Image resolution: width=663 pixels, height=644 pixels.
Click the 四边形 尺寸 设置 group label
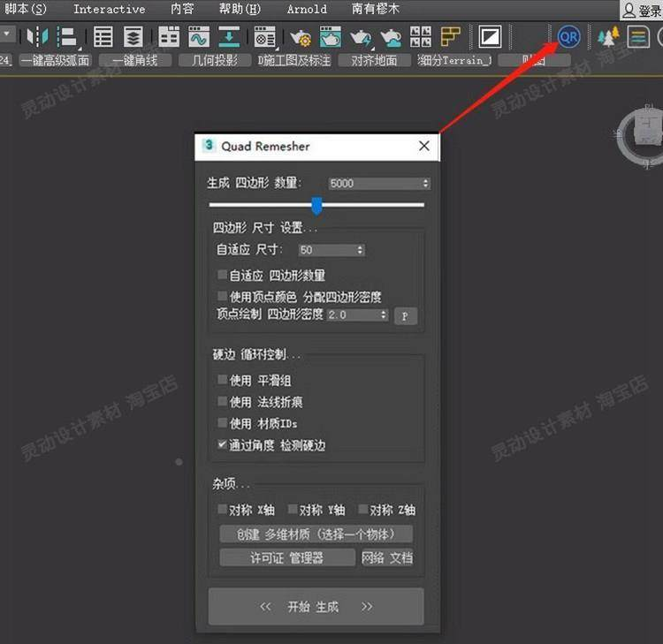(x=264, y=228)
